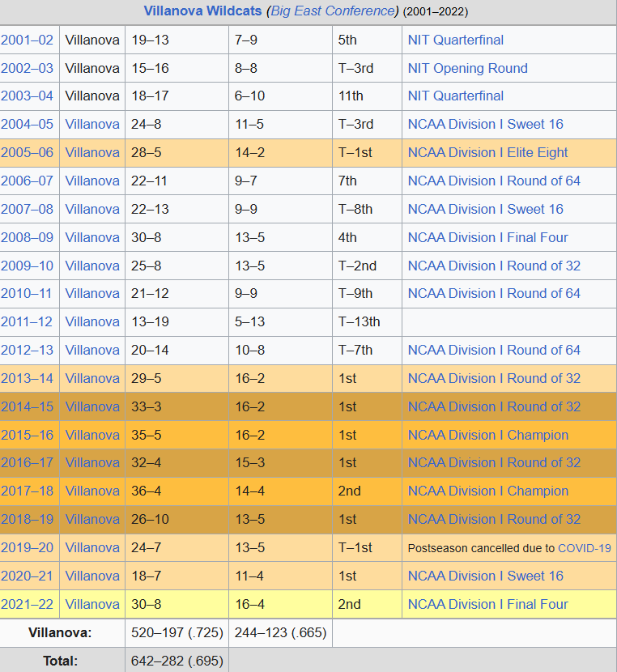Screen dimensions: 617x672
Task: Open the 2017–18 season link
Action: (x=27, y=491)
